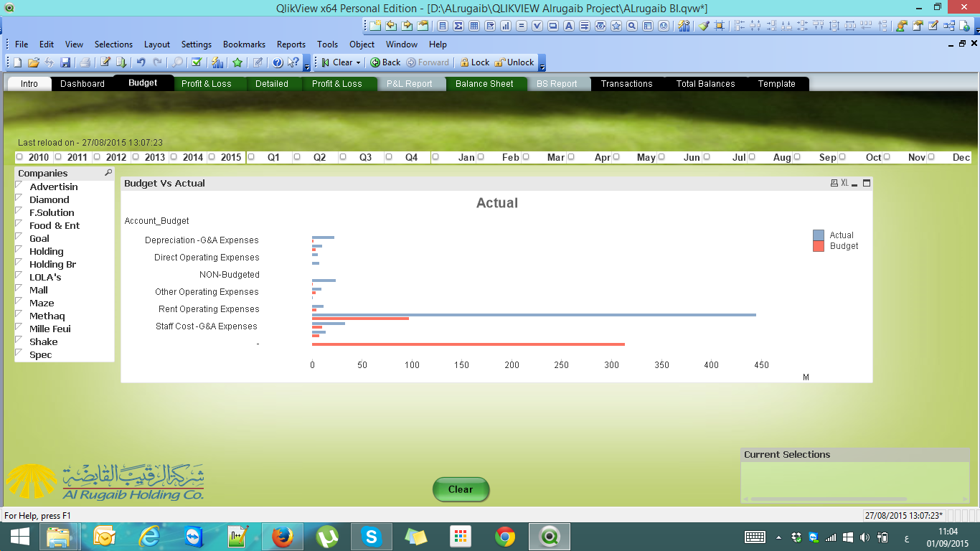Open the Bookmarks menu
This screenshot has height=551, width=980.
pos(244,44)
